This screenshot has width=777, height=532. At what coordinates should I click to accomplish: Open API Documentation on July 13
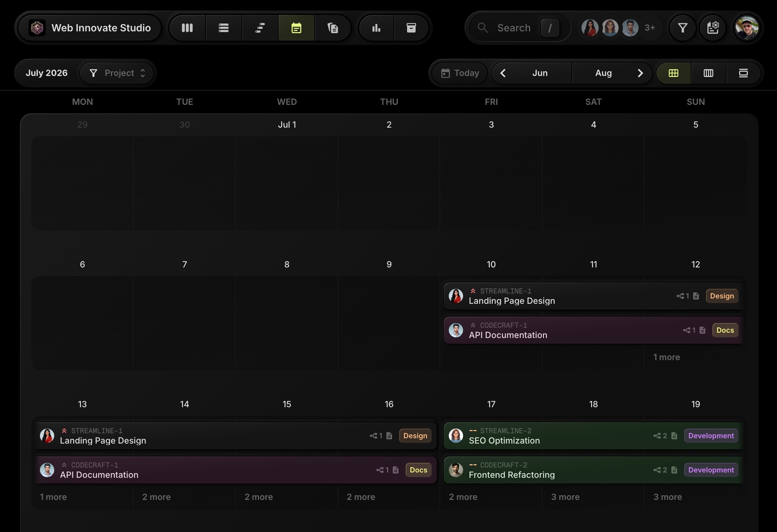point(235,470)
